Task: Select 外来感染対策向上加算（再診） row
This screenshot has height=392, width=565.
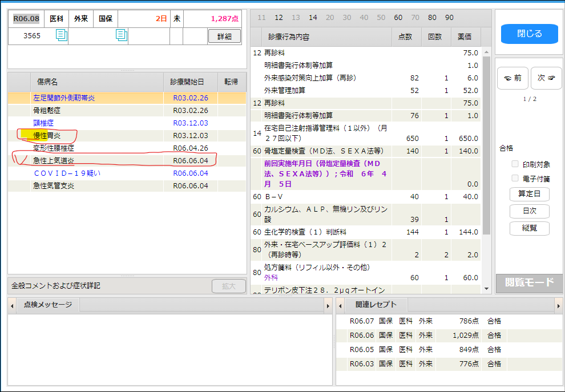Action: click(x=366, y=78)
